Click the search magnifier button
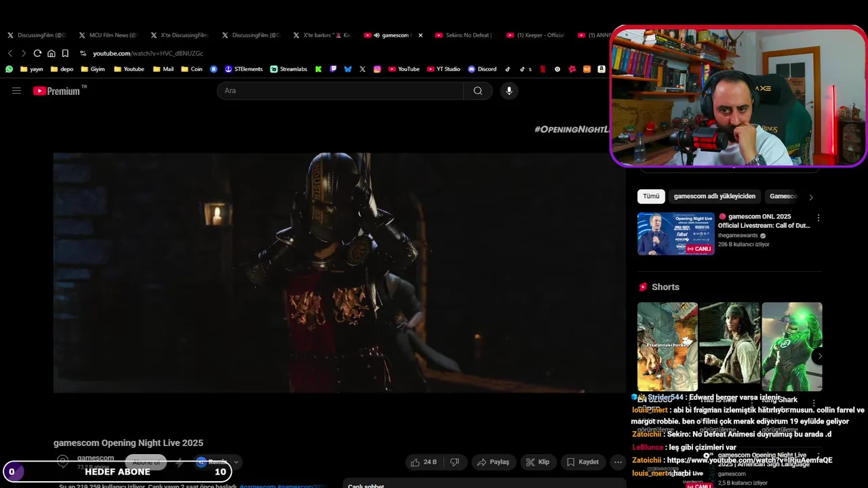Image resolution: width=868 pixels, height=488 pixels. [x=478, y=91]
